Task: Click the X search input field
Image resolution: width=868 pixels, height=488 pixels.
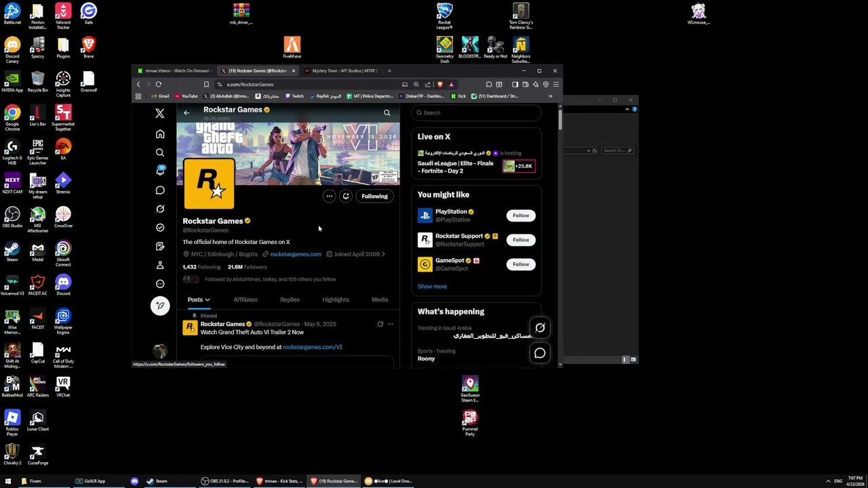Action: (x=477, y=113)
